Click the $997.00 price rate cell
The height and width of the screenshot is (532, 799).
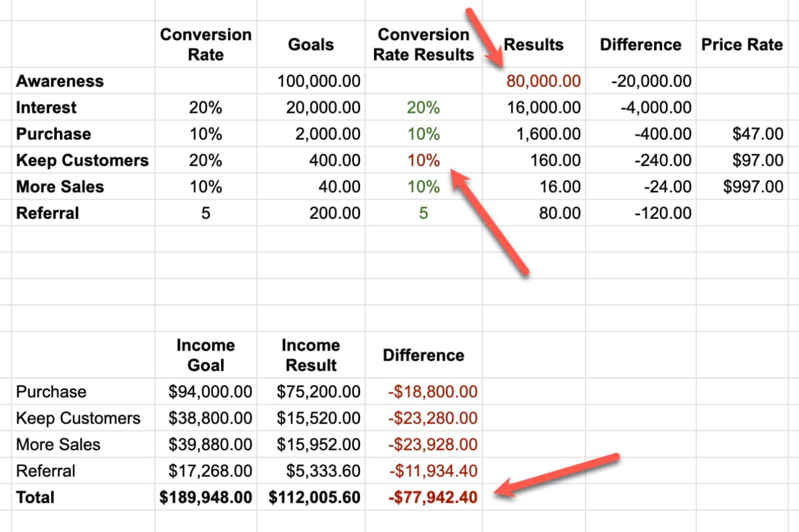(x=753, y=186)
